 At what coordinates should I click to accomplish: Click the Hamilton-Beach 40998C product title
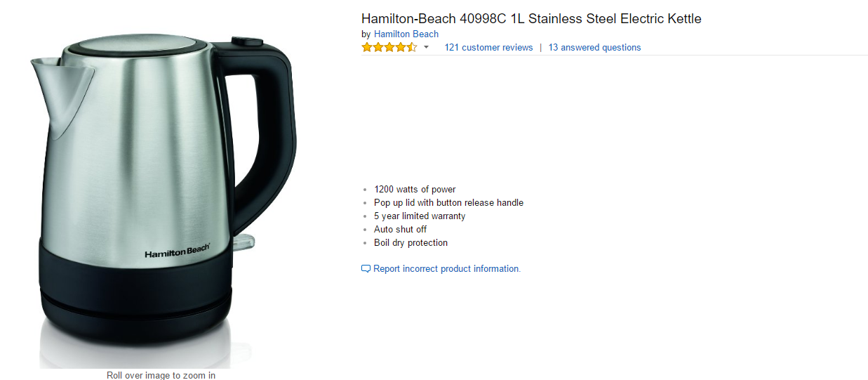point(531,19)
